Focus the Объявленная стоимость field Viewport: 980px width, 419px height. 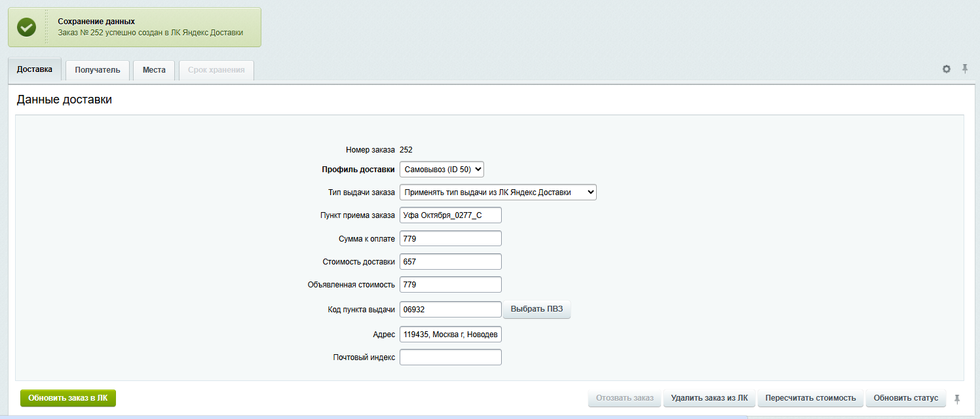tap(451, 285)
